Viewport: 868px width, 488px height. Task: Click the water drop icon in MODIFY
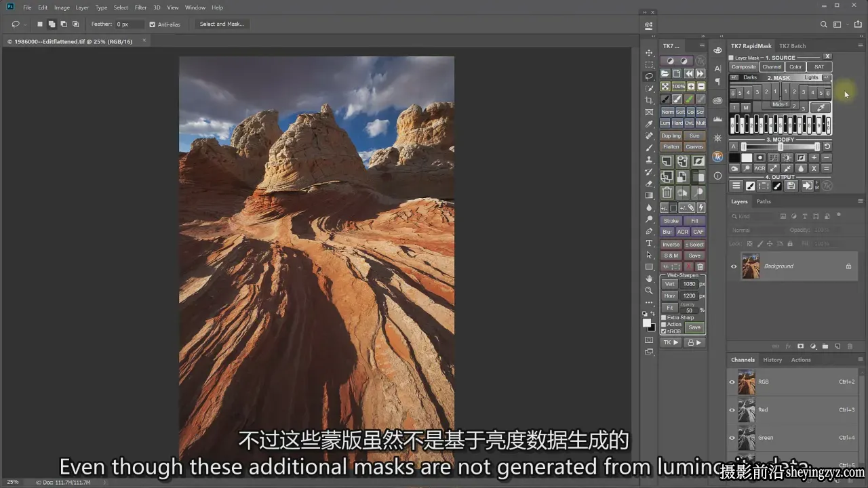click(801, 168)
